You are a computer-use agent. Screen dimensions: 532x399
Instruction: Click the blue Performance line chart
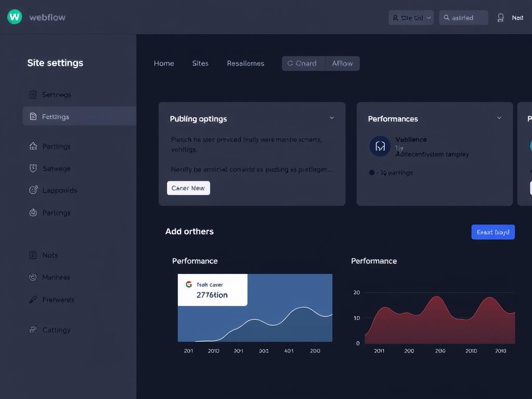[x=255, y=308]
